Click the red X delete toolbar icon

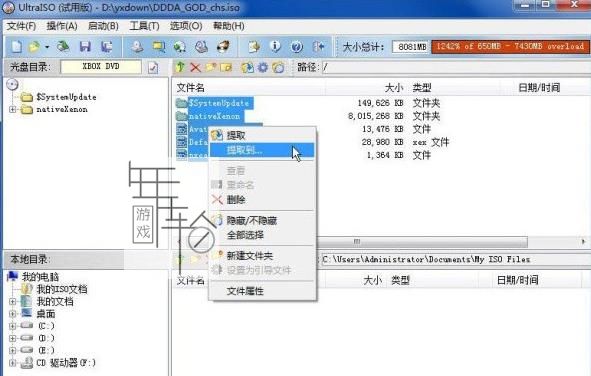195,68
